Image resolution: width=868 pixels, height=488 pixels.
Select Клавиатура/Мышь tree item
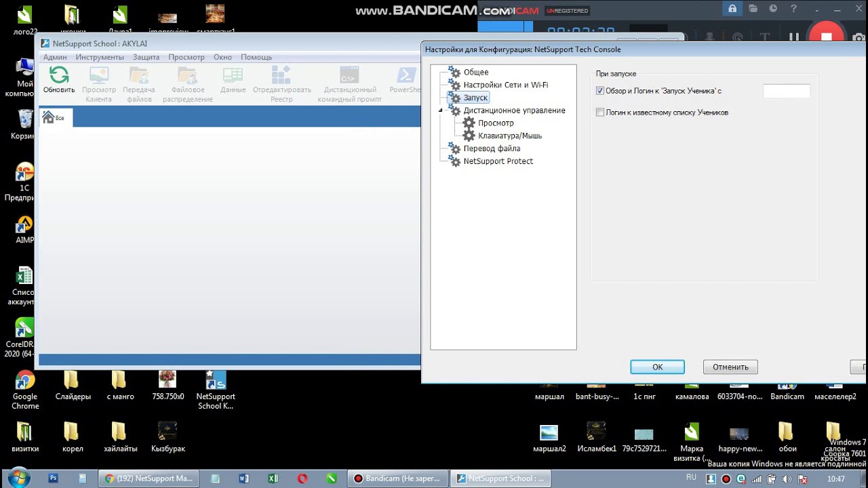tap(510, 136)
